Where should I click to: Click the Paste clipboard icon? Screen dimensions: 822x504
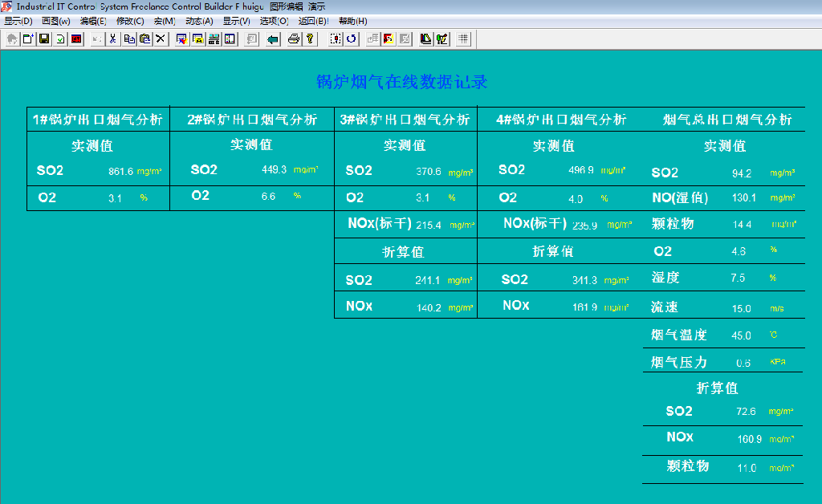pos(144,39)
